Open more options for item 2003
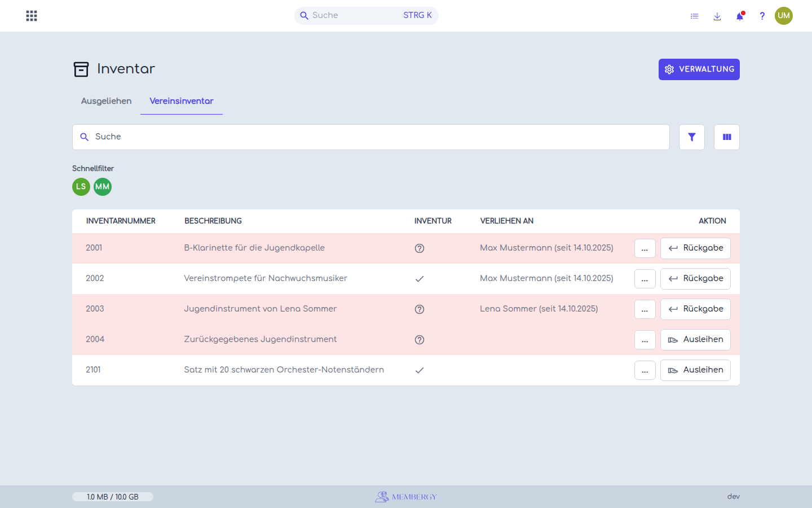The height and width of the screenshot is (508, 812). 645,309
